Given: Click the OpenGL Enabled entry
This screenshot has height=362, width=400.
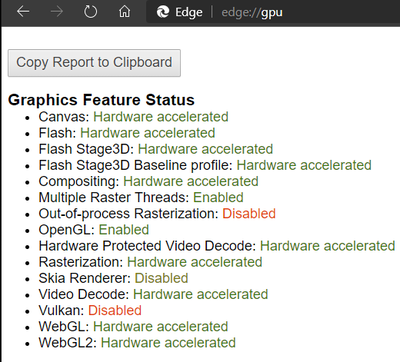Looking at the screenshot, I should coord(94,230).
